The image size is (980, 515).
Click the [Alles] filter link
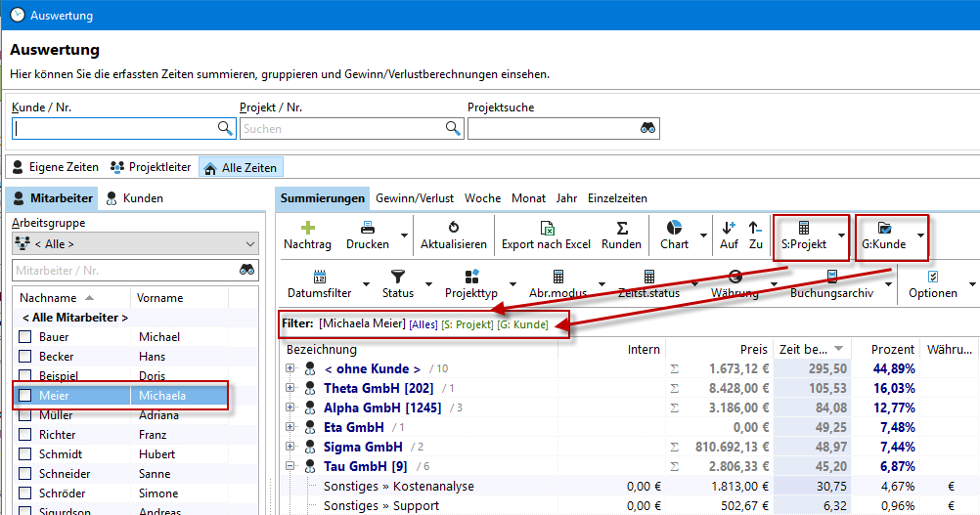point(423,324)
